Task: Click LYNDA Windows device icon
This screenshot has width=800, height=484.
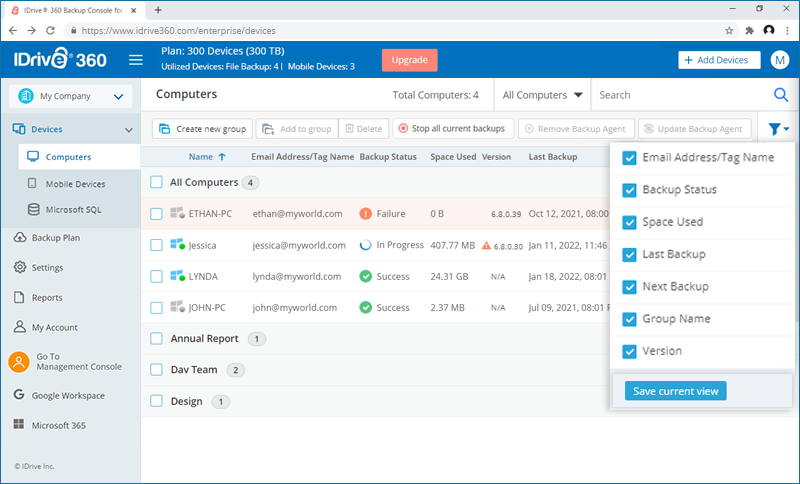Action: click(x=178, y=276)
